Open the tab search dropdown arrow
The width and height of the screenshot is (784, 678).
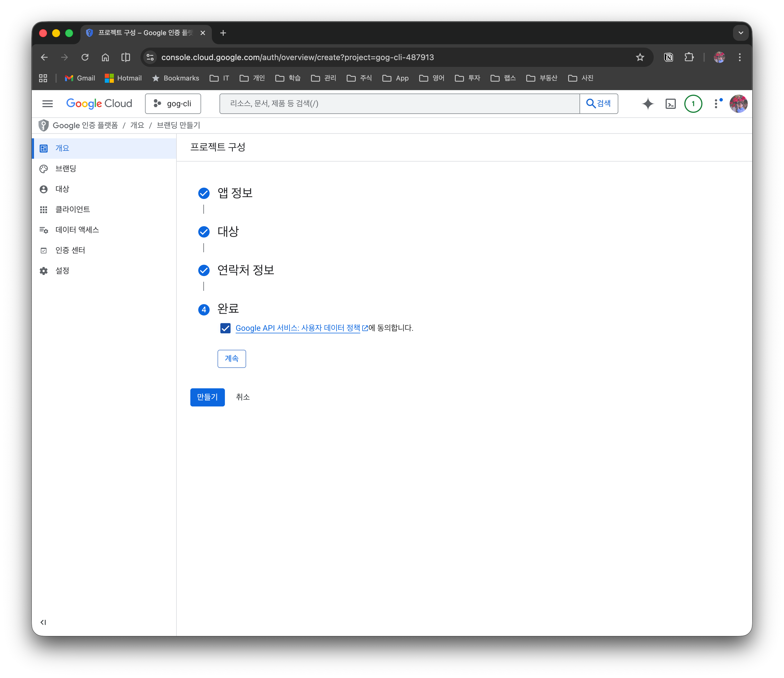740,33
